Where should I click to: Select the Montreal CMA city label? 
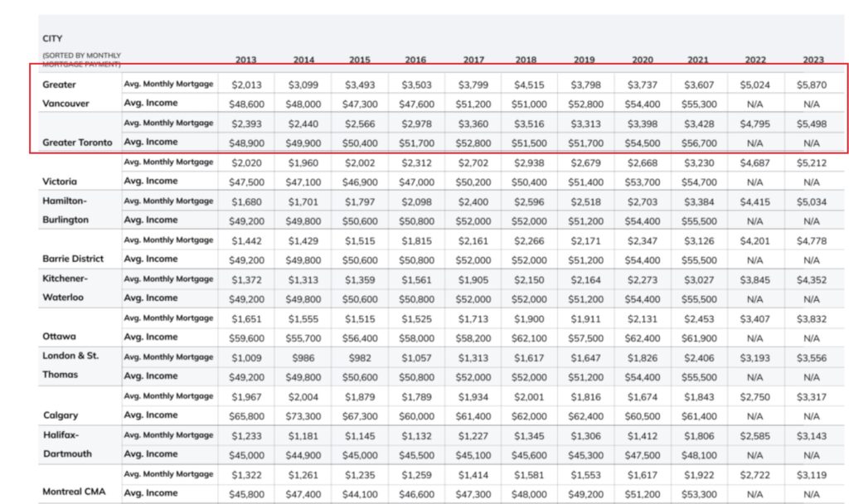click(75, 492)
